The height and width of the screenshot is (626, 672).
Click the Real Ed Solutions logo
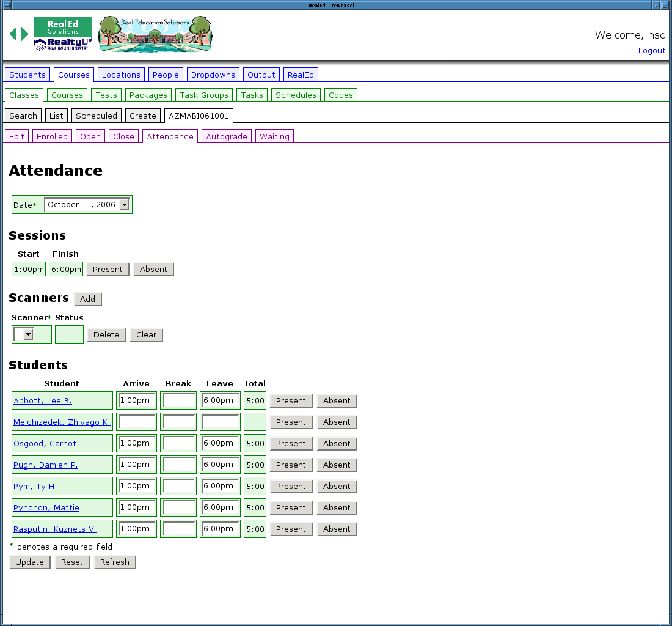pos(62,34)
